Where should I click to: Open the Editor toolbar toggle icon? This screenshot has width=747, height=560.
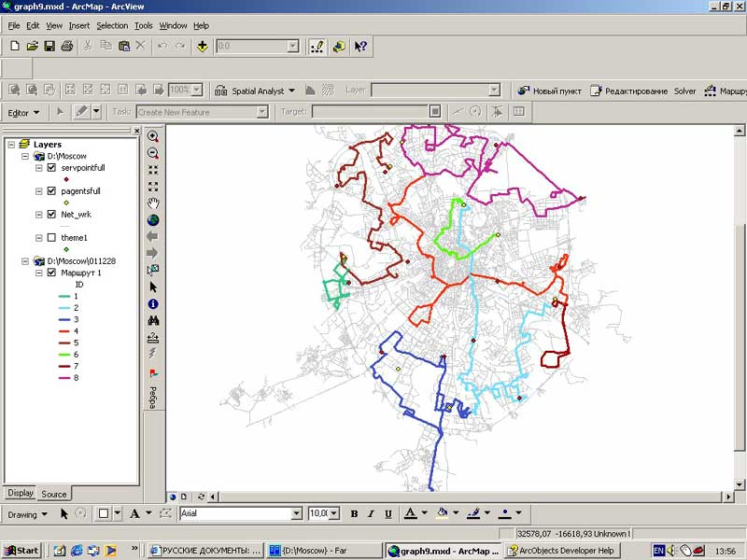pos(317,46)
